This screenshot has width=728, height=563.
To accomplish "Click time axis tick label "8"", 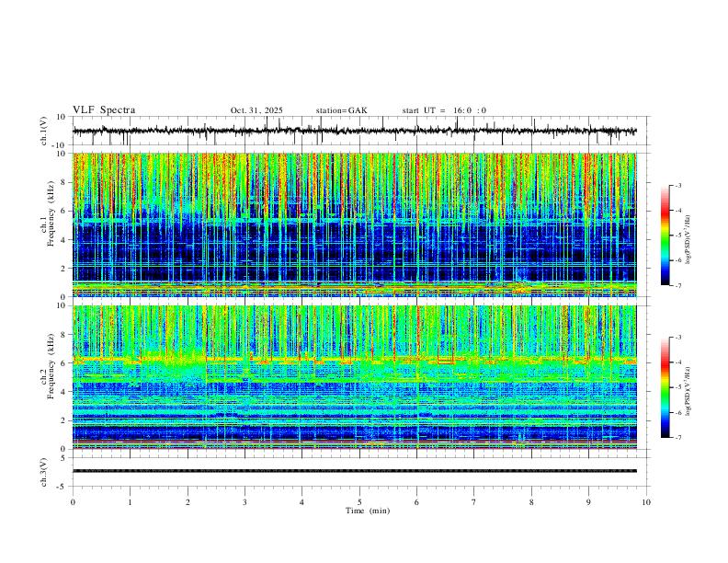I will point(531,502).
